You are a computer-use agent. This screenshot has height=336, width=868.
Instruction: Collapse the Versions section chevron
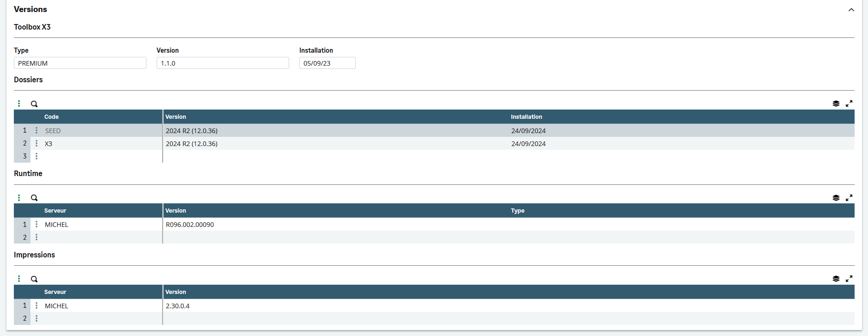tap(851, 10)
